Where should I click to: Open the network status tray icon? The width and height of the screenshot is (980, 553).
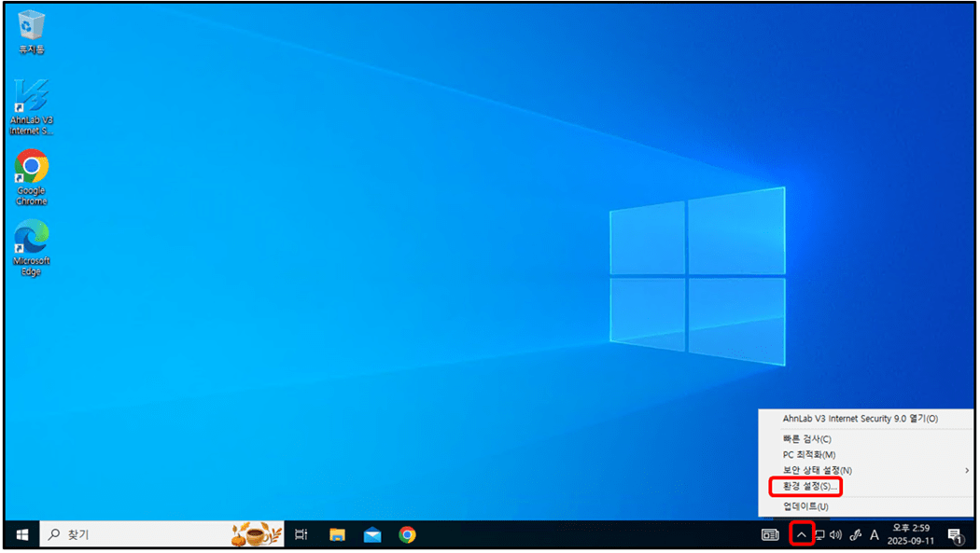[x=819, y=534]
